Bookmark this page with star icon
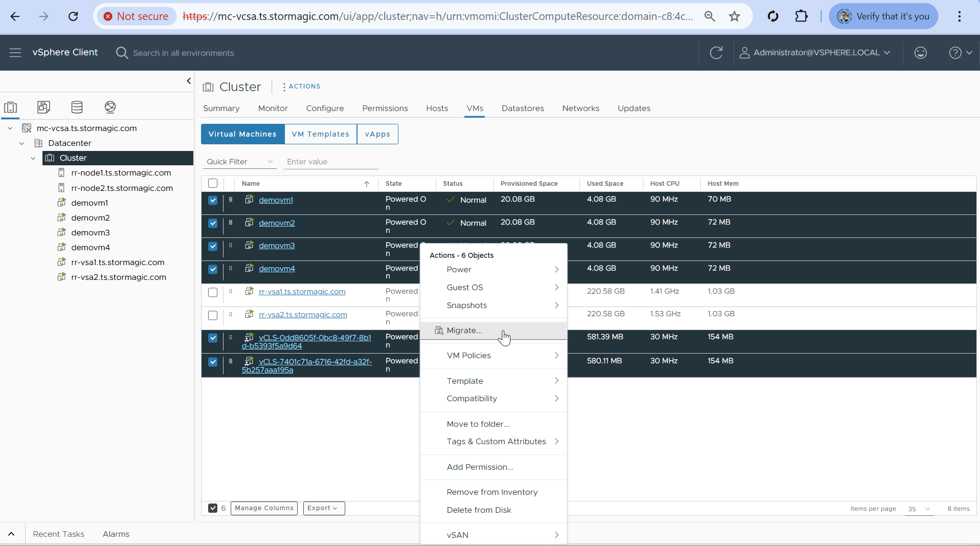Image resolution: width=980 pixels, height=546 pixels. pyautogui.click(x=734, y=16)
